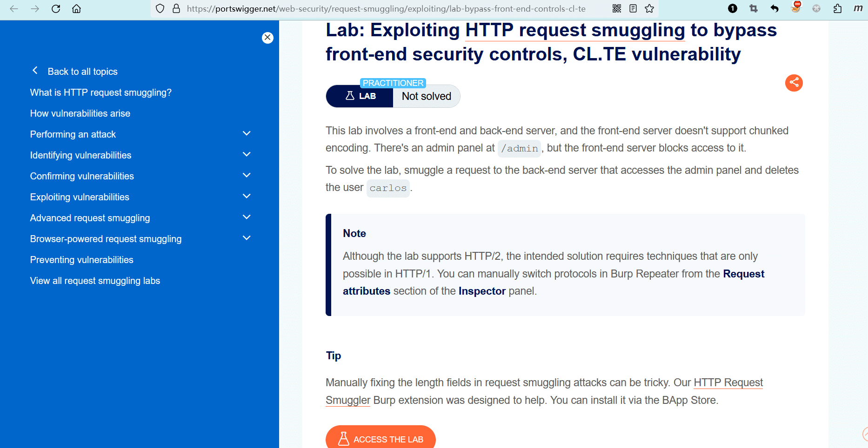Click the tracking protection shield icon
The height and width of the screenshot is (448, 868).
coord(160,9)
